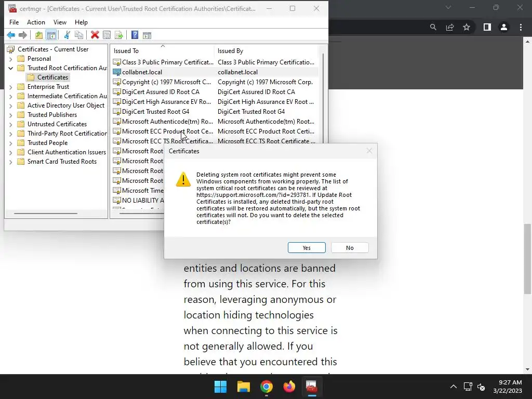
Task: Click the Up one level folder icon
Action: (39, 35)
